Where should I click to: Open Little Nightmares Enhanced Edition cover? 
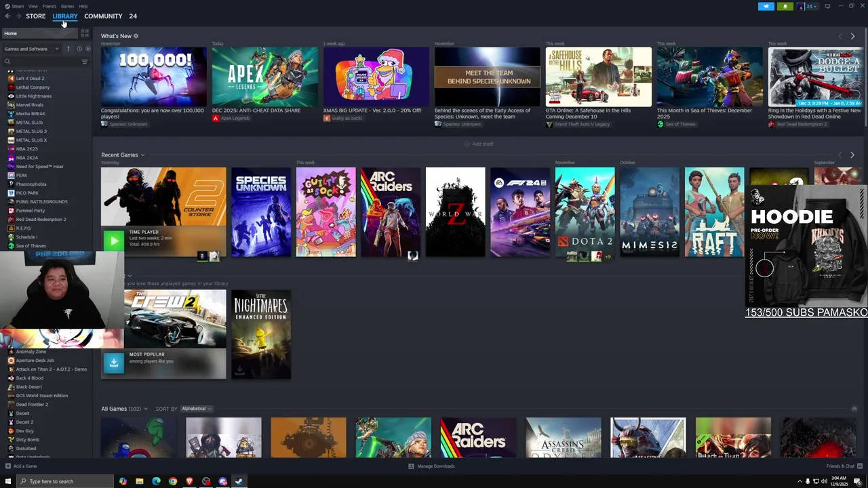[261, 335]
